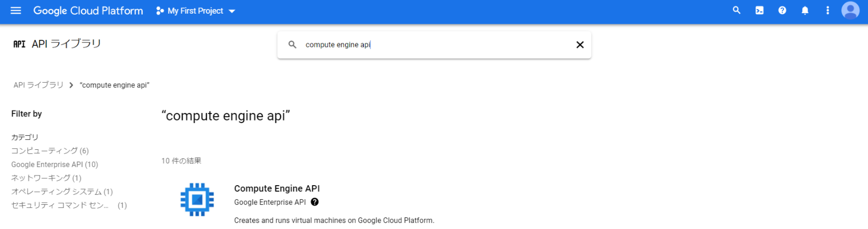Clear the API search field text
The image size is (868, 229).
pos(580,45)
